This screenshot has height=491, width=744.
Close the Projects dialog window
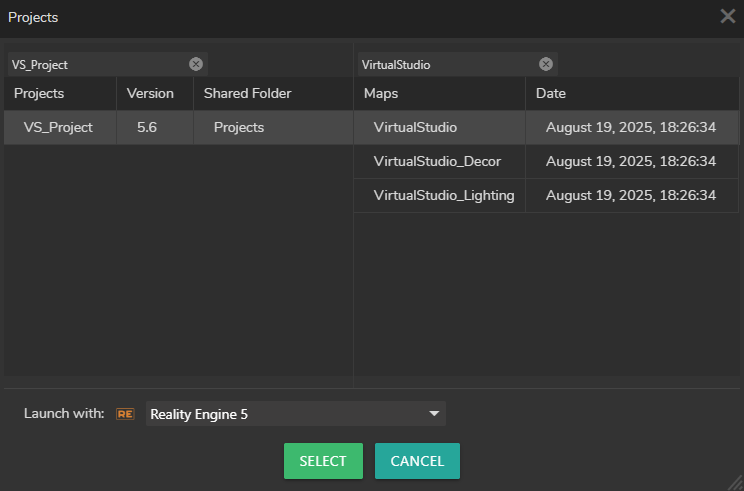[727, 16]
